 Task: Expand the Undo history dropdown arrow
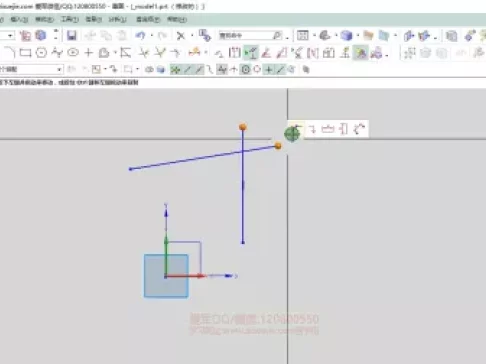tap(152, 35)
